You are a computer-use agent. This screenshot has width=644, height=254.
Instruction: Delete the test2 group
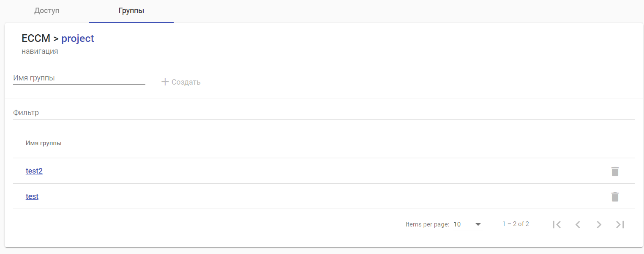pos(615,171)
